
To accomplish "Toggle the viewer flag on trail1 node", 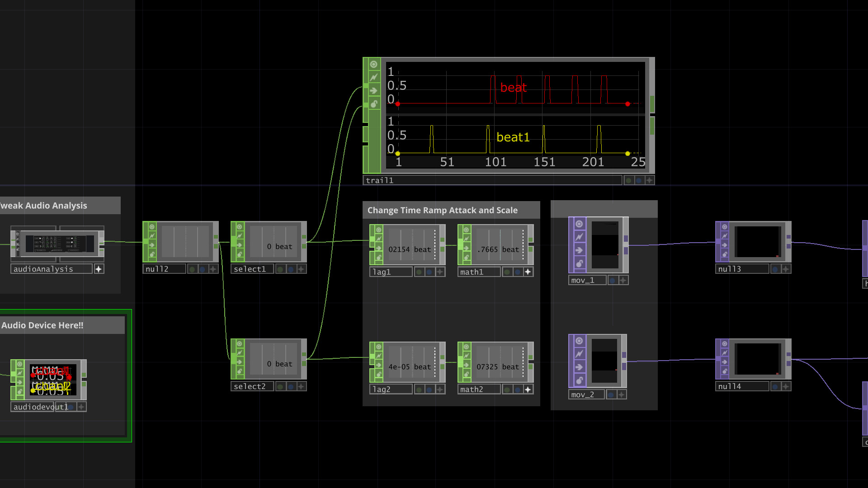I will pyautogui.click(x=374, y=64).
